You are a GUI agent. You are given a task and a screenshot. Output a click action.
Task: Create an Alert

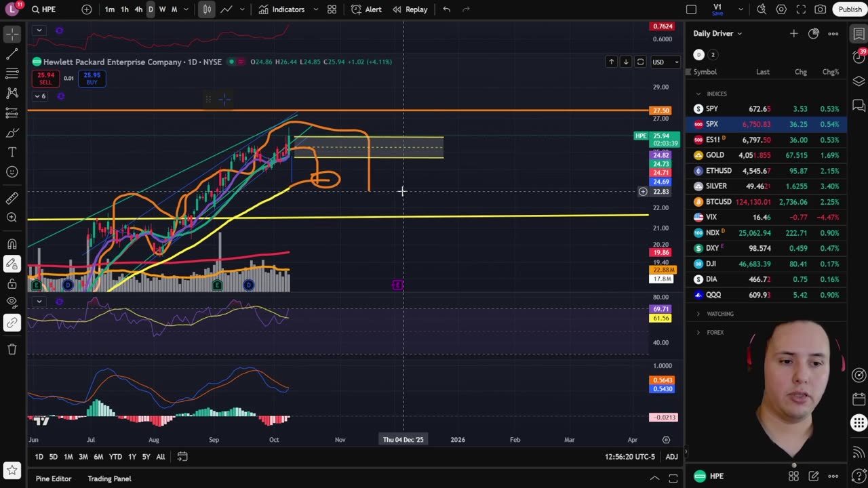(x=366, y=9)
